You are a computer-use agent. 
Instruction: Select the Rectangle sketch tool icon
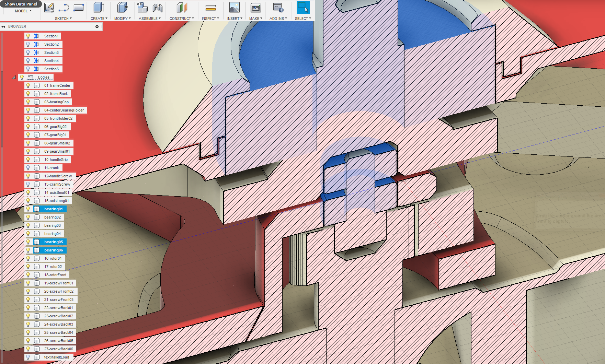[x=79, y=8]
